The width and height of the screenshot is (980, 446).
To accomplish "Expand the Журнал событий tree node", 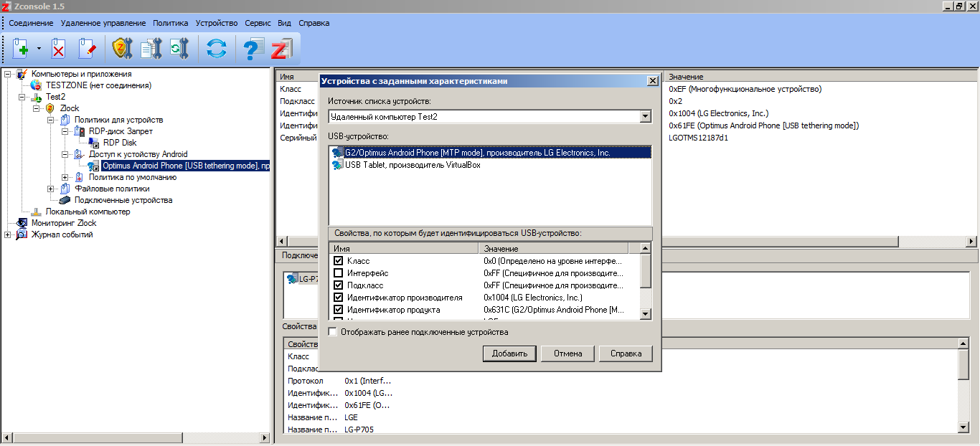I will click(7, 234).
